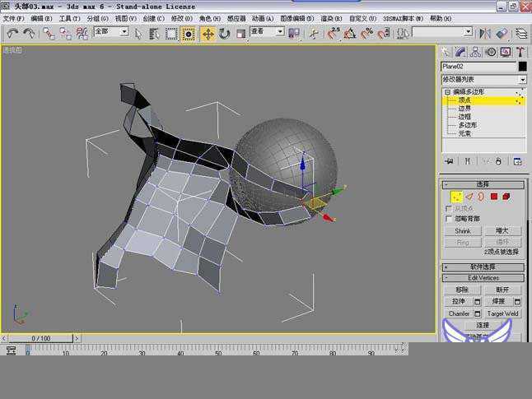Switch to the Hierarchy command panel tab

(476, 52)
